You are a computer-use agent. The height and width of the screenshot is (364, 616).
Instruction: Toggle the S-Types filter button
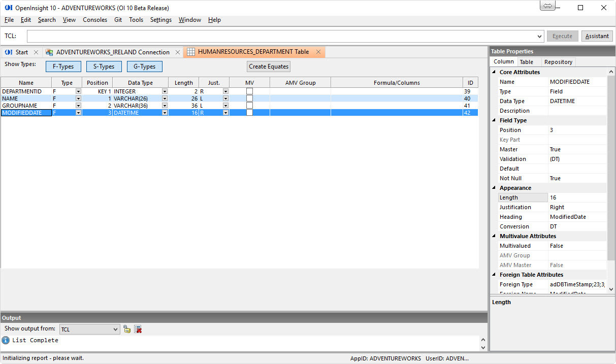(104, 67)
